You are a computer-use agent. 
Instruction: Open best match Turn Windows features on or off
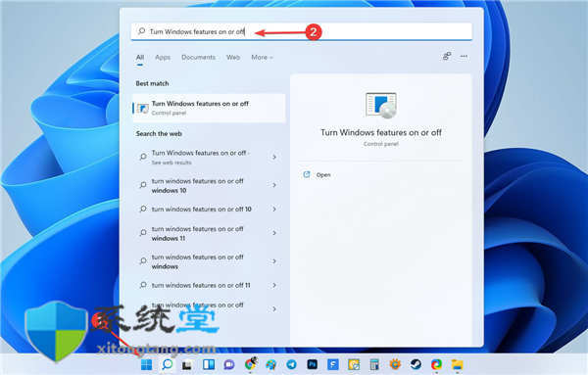pyautogui.click(x=209, y=108)
